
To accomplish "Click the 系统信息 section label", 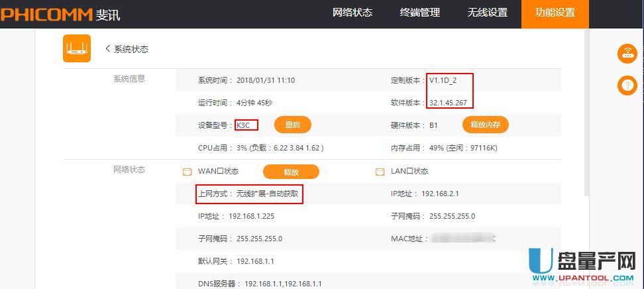I will [x=129, y=79].
